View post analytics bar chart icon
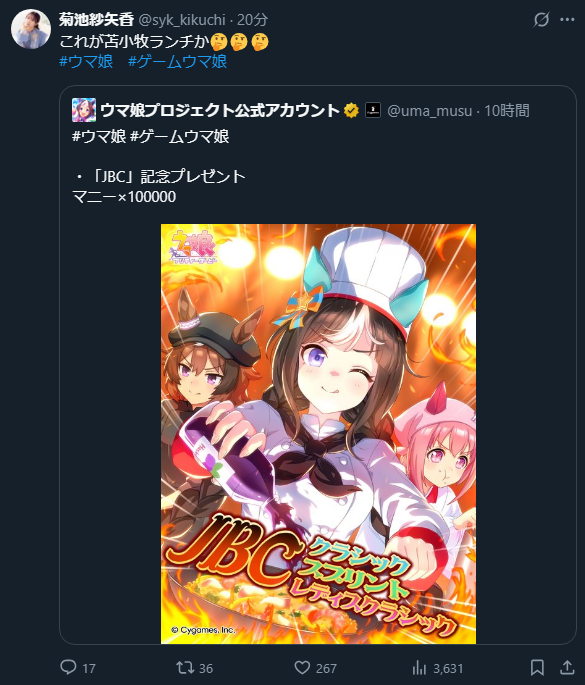 point(419,668)
